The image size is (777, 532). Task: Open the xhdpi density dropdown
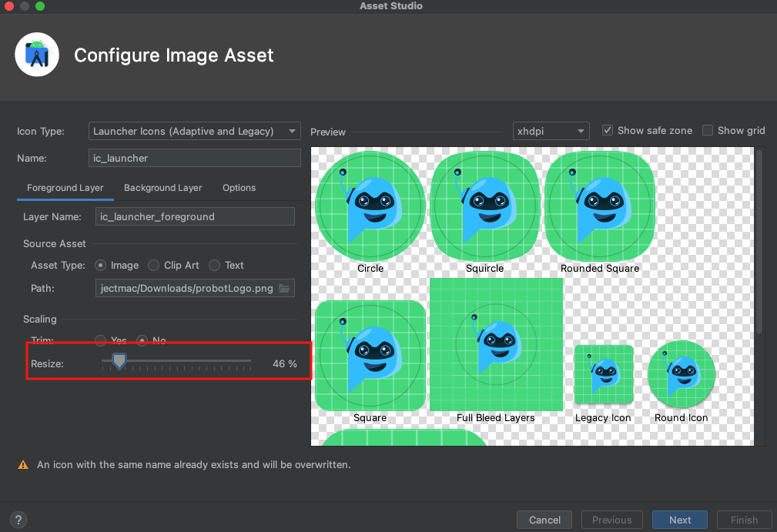coord(551,132)
